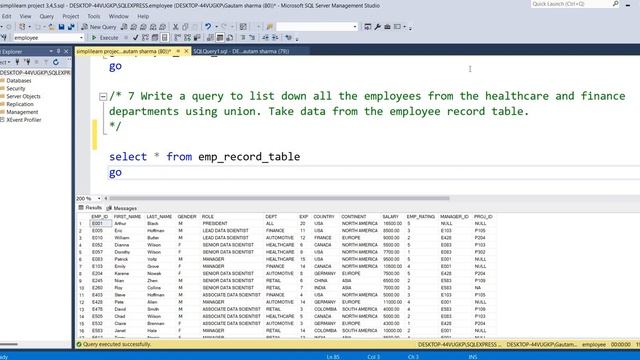Close the simplilearn project query tab

(186, 51)
